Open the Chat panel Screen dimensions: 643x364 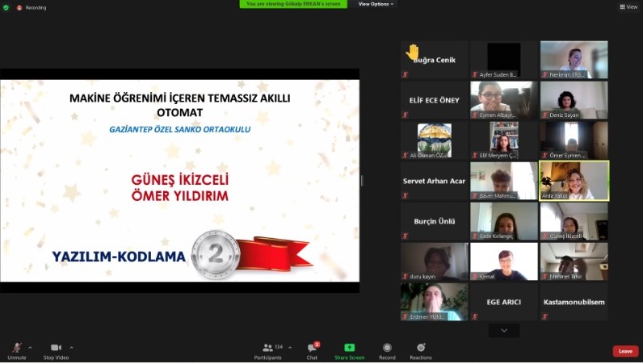point(312,348)
